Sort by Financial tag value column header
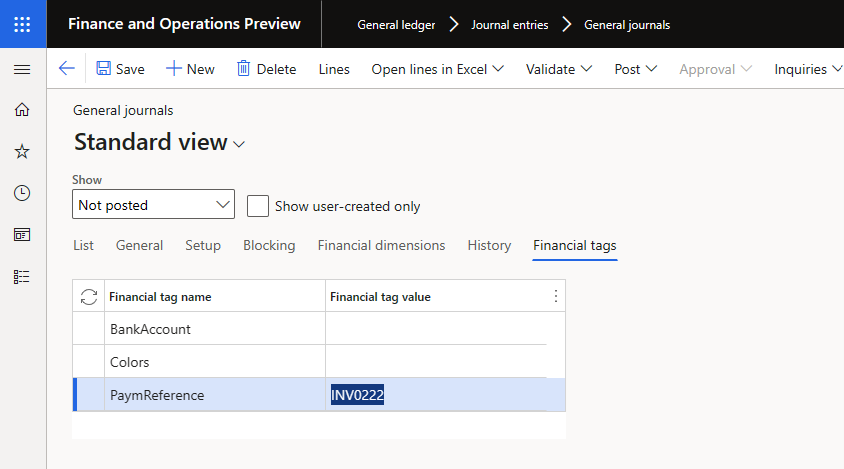The image size is (844, 469). point(380,297)
